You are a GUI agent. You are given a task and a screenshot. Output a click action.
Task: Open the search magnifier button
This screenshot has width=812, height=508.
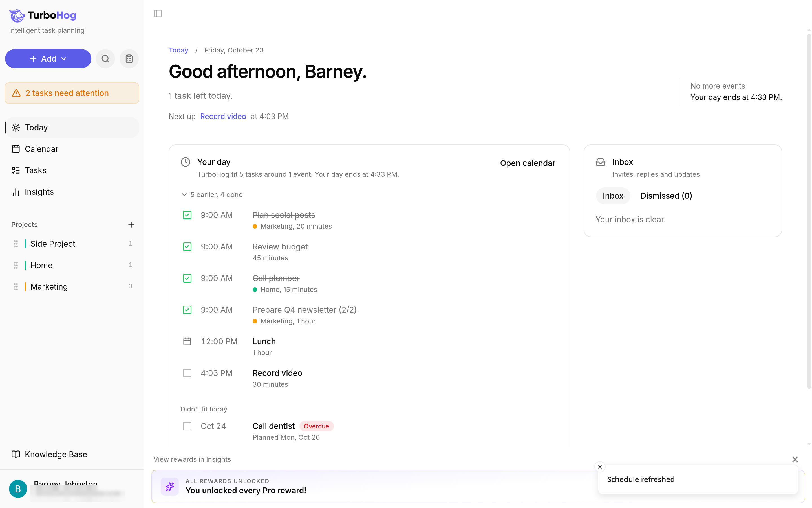tap(105, 59)
